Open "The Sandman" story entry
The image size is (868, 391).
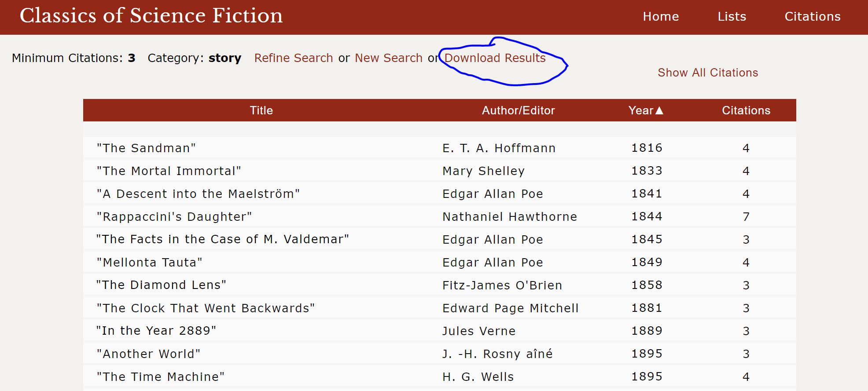[146, 148]
